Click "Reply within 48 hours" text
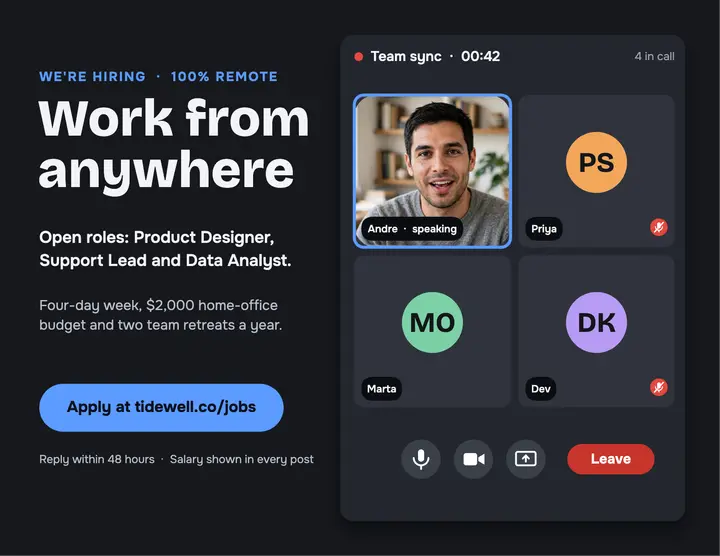The height and width of the screenshot is (556, 720). (x=97, y=459)
